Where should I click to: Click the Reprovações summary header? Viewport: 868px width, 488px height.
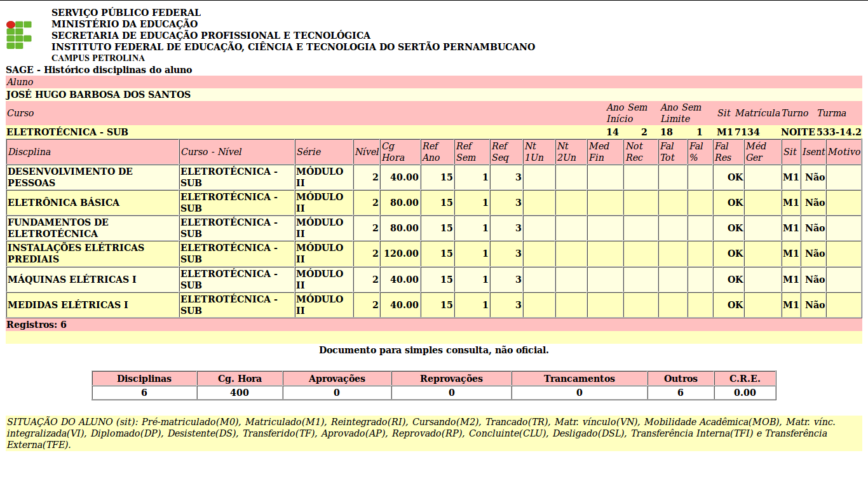[451, 379]
